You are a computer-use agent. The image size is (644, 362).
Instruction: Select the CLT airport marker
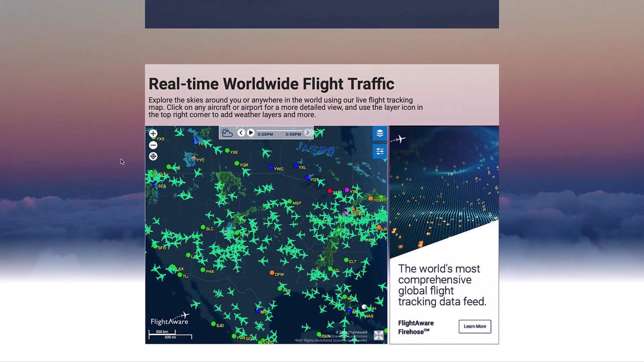pyautogui.click(x=346, y=260)
